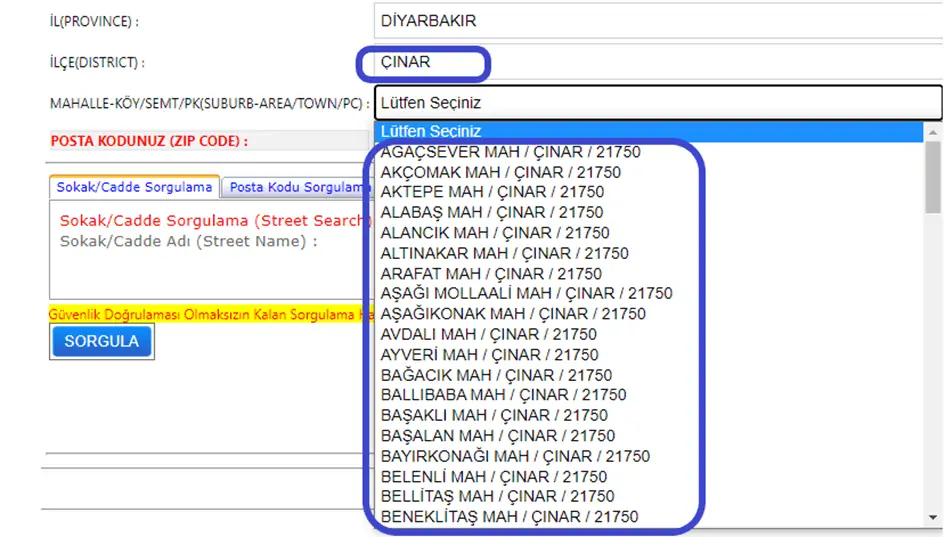Screen dimensions: 945x537
Task: Click the dropdown list scrollbar down arrow
Action: click(933, 517)
